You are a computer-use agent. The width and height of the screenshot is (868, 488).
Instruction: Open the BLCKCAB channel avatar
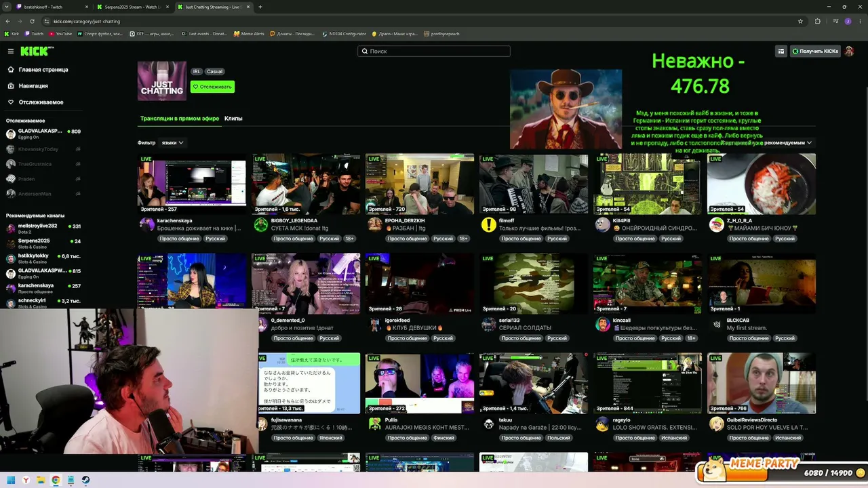pos(716,325)
